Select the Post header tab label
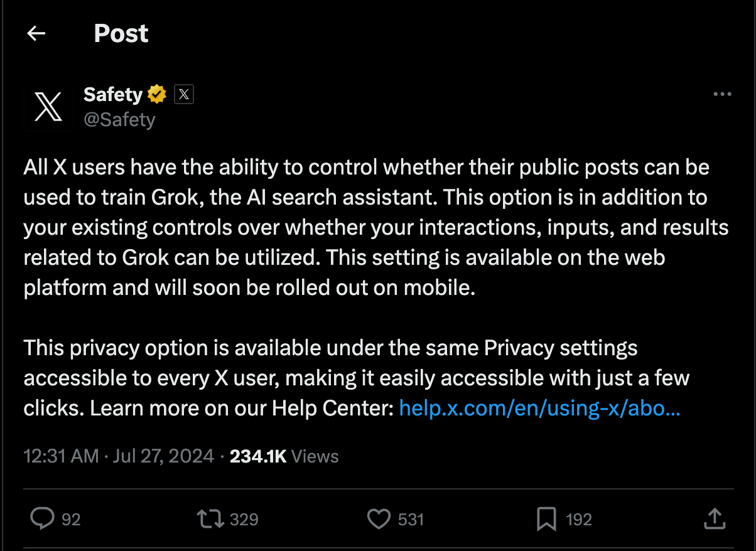Screen dimensions: 756x551 [121, 33]
